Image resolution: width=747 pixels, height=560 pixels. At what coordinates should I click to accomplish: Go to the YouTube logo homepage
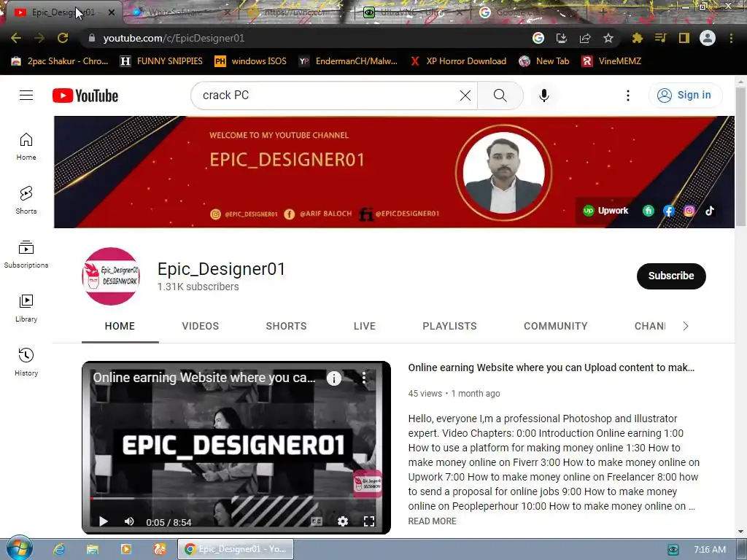(85, 96)
